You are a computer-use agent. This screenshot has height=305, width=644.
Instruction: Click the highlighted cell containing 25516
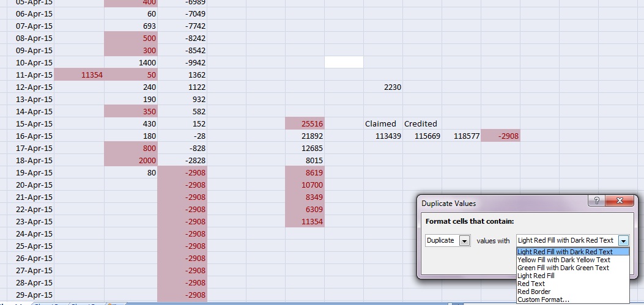pos(305,123)
